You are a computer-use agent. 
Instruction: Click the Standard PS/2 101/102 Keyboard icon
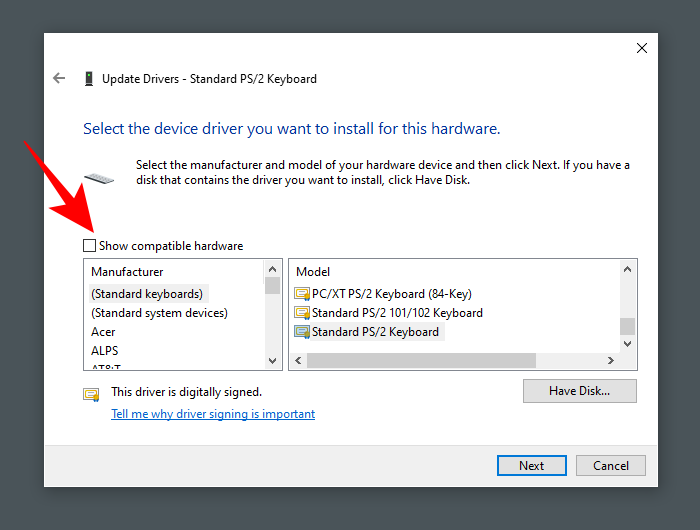[x=302, y=313]
